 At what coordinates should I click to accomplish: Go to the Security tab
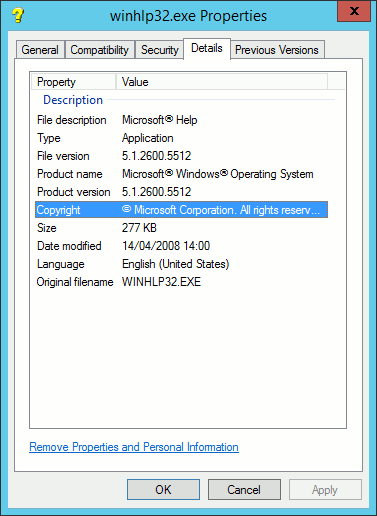coord(160,50)
